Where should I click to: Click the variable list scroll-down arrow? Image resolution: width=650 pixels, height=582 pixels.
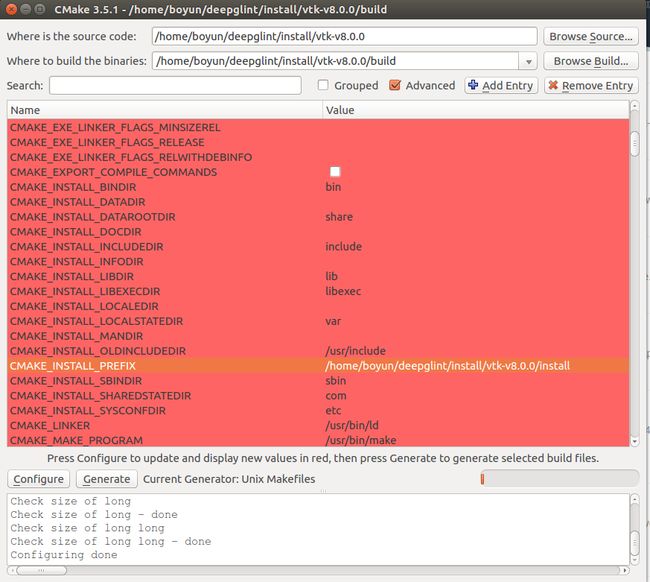click(634, 442)
